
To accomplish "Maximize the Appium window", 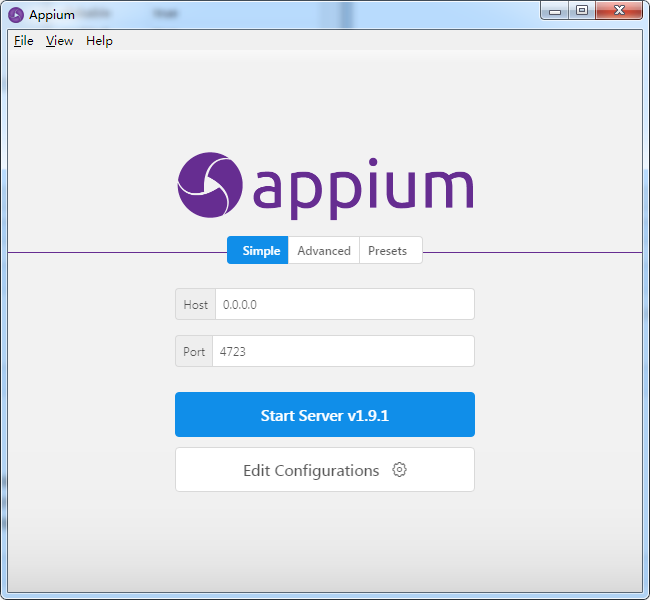I will coord(582,10).
